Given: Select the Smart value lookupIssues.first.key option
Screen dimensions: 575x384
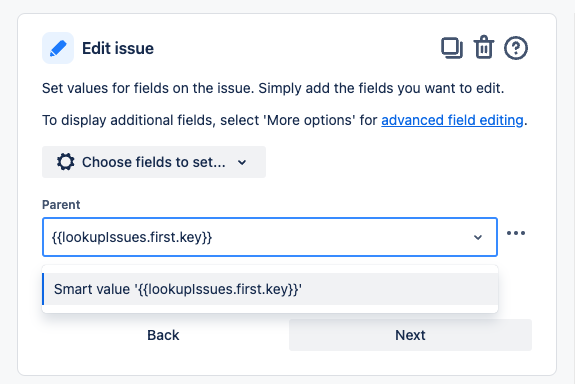Looking at the screenshot, I should [x=270, y=289].
